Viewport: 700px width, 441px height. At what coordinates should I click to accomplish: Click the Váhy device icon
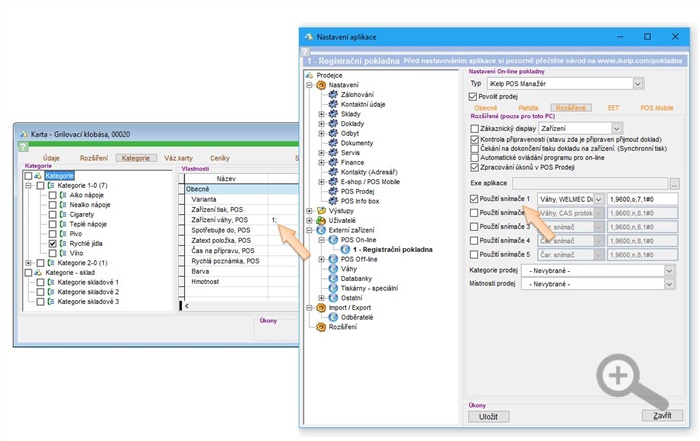[x=333, y=269]
